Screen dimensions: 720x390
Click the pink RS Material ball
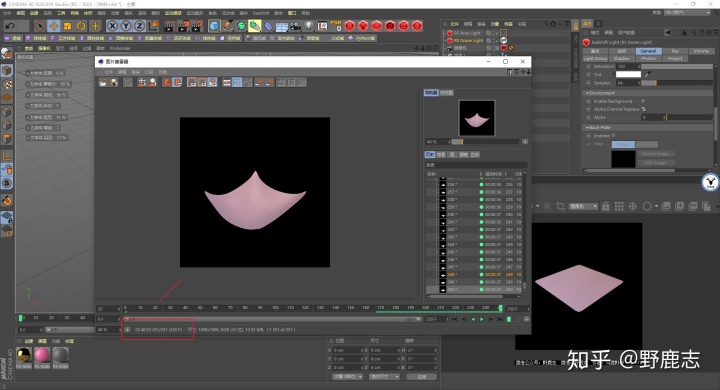42,355
